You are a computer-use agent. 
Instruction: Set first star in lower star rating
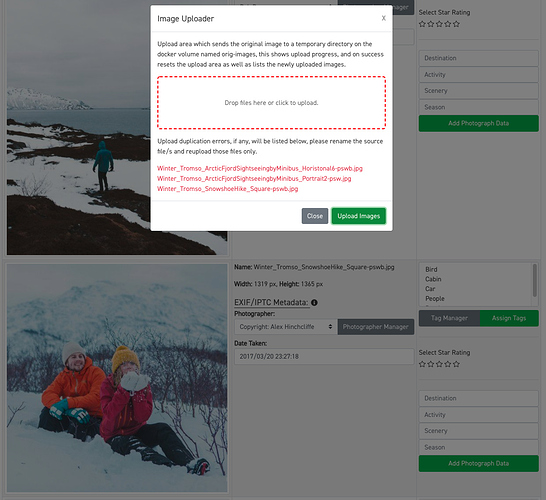[422, 364]
